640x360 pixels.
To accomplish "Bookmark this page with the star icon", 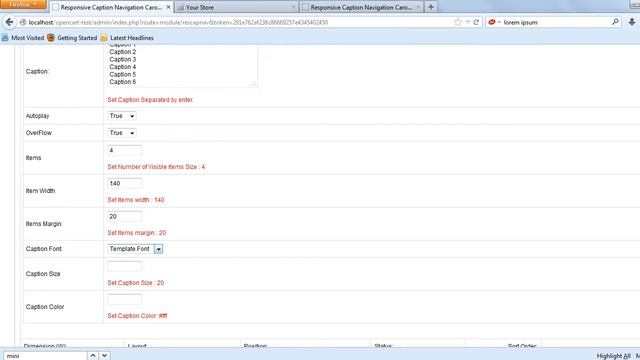I will (x=458, y=22).
